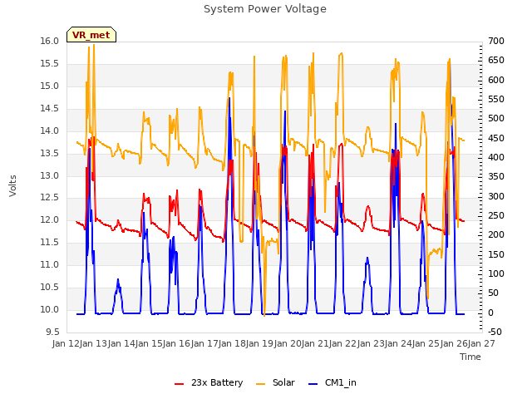Toggle the Solar legend entry
Image resolution: width=532 pixels, height=399 pixels.
tap(275, 382)
